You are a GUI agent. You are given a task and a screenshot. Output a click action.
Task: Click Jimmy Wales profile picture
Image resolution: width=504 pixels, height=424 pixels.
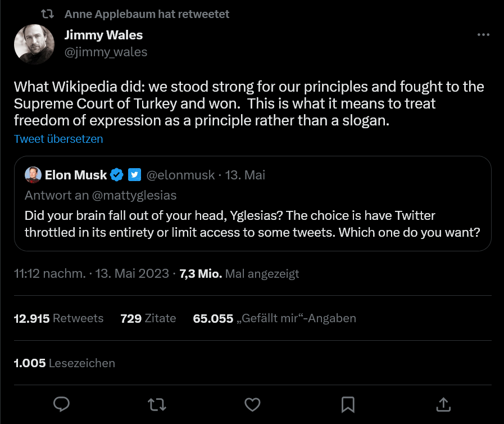click(x=34, y=43)
